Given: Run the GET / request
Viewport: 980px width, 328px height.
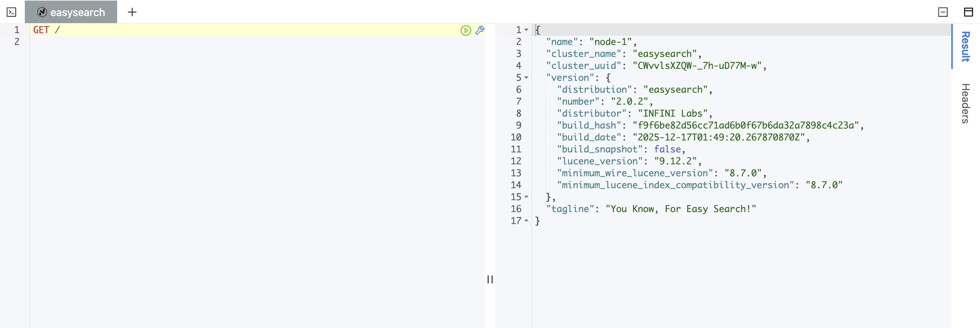Looking at the screenshot, I should click(x=465, y=30).
